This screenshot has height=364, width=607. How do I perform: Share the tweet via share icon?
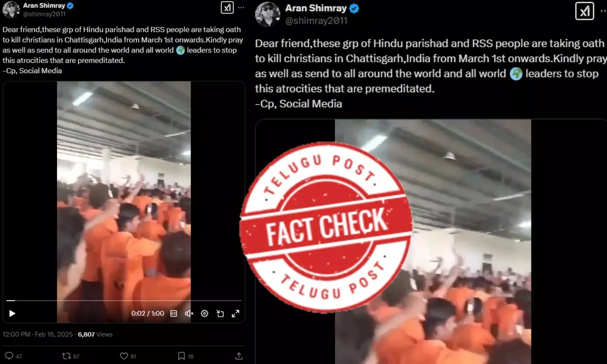[239, 356]
